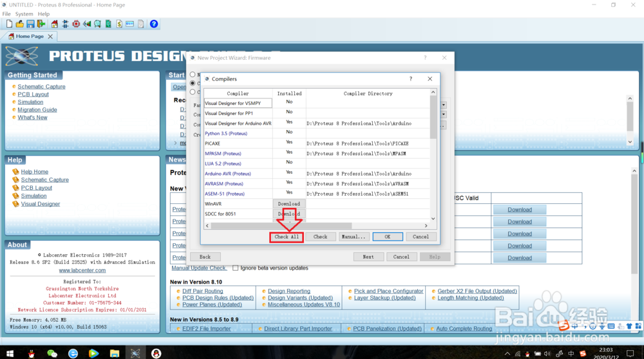
Task: Show hidden system tray icons chevron
Action: (507, 354)
